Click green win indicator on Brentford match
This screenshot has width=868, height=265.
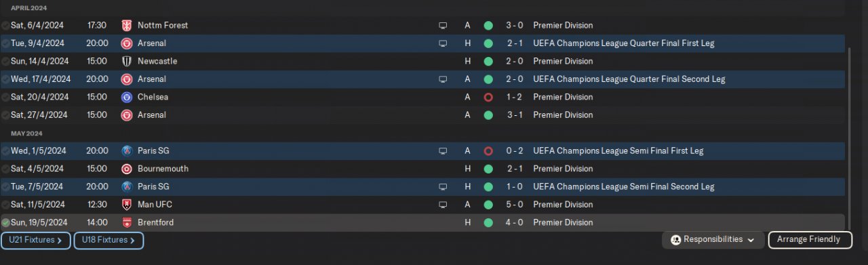pos(488,223)
